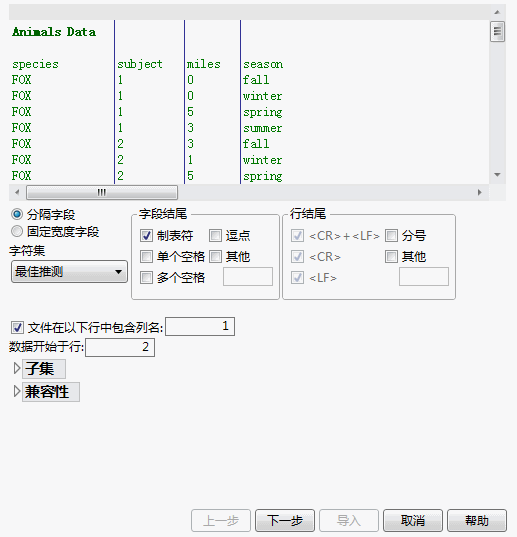Click the 'miles' column header text
The image size is (517, 537).
point(203,64)
